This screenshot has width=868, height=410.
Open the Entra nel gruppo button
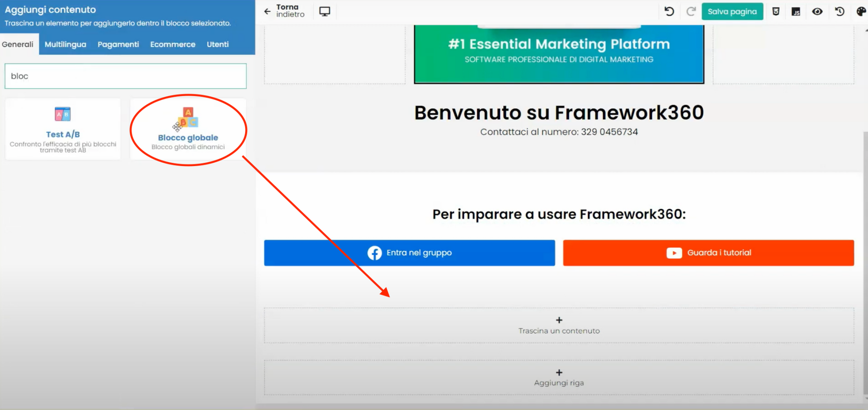pyautogui.click(x=410, y=253)
